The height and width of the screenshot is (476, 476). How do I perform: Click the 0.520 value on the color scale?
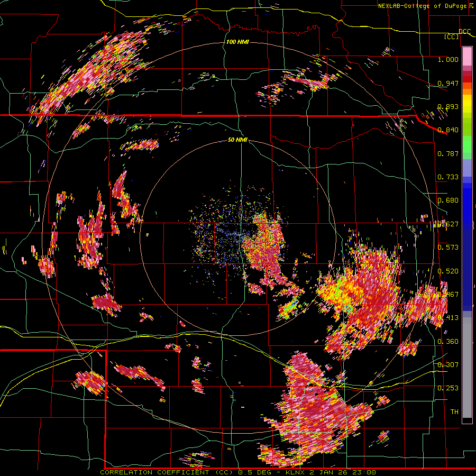click(x=448, y=271)
